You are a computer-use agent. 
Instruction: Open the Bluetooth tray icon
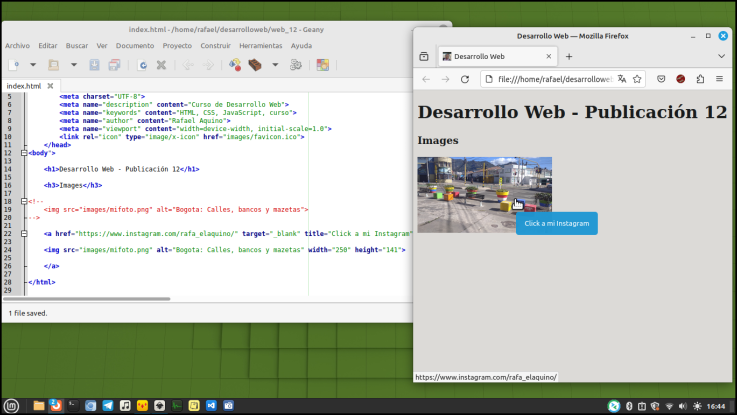[x=629, y=406]
